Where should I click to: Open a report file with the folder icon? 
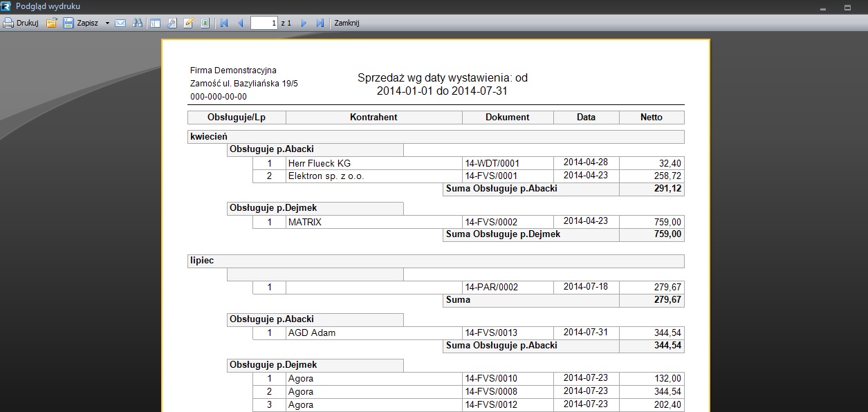click(51, 23)
